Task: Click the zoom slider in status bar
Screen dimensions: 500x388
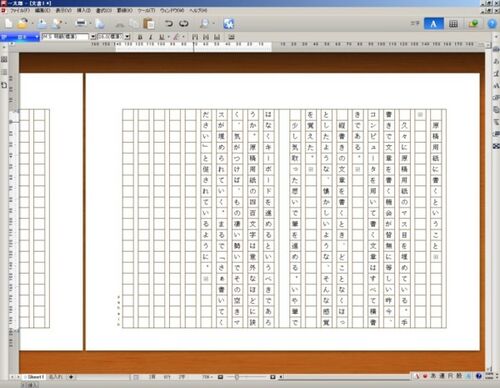Action: point(248,377)
